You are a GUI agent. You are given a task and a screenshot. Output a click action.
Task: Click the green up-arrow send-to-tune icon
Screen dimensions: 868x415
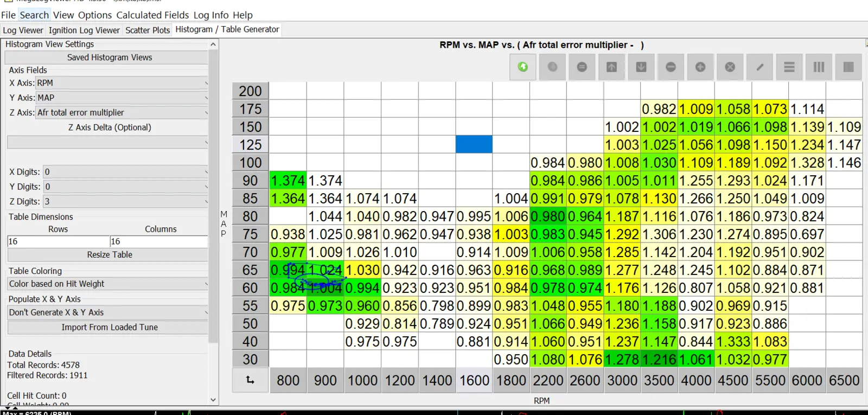523,67
